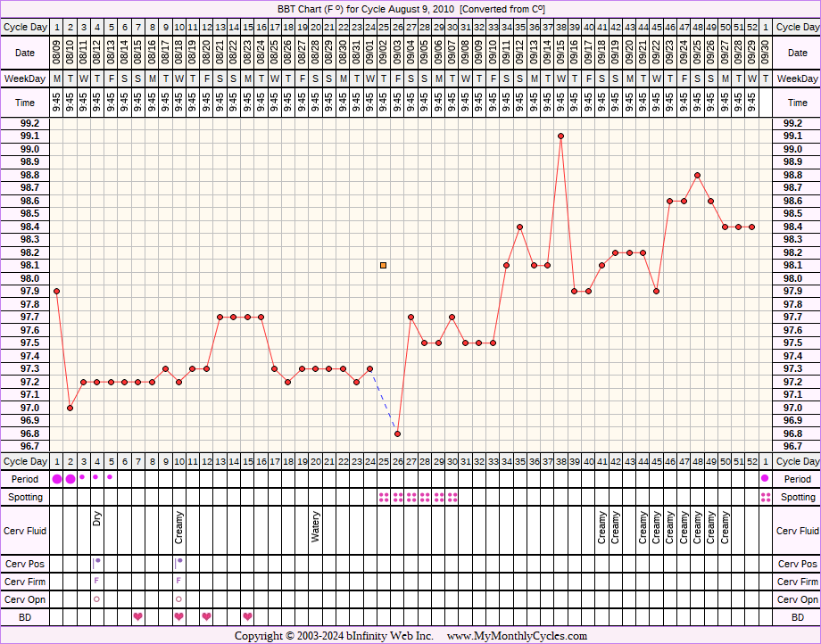Click the BBT Chart title text
Viewport: 821px width, 644px height.
(x=410, y=9)
